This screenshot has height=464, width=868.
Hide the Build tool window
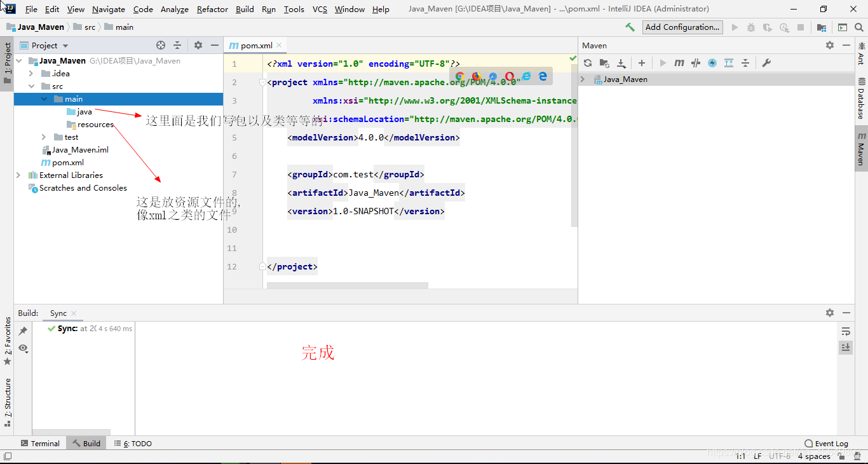pos(846,313)
